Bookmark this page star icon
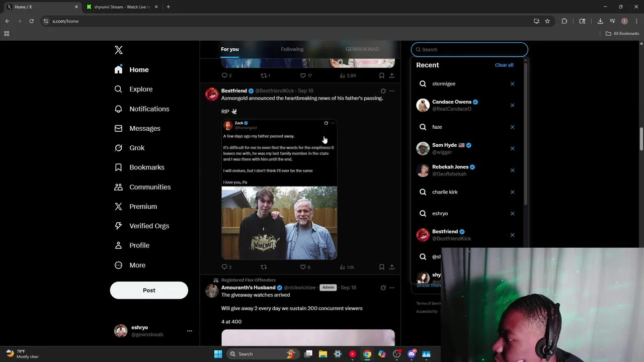Viewport: 644px width, 362px height. [547, 21]
